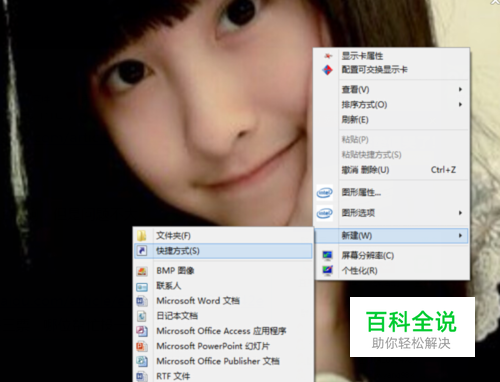The image size is (500, 382).
Task: Expand the 新建(W) submenu arrow
Action: (460, 236)
